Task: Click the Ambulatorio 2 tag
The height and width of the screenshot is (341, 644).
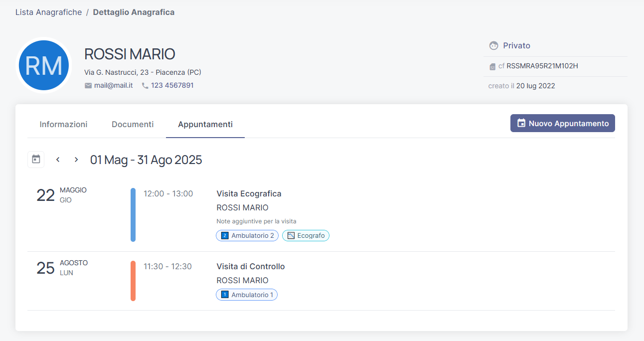Action: tap(247, 235)
